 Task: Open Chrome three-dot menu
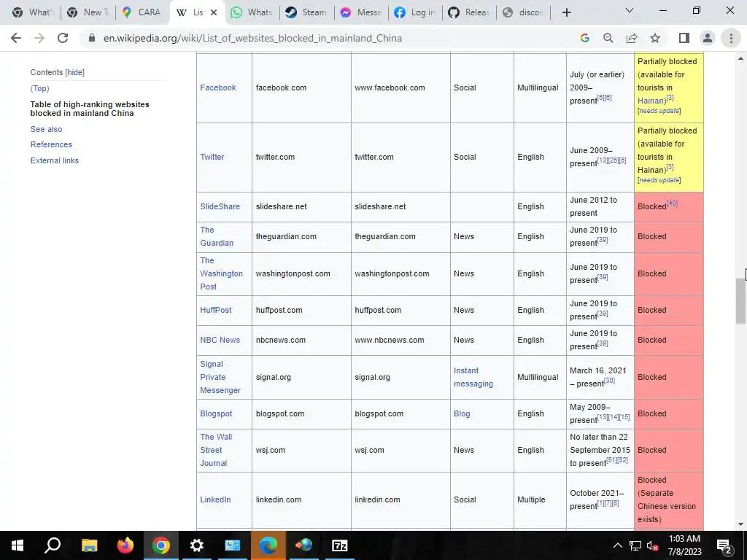point(731,38)
